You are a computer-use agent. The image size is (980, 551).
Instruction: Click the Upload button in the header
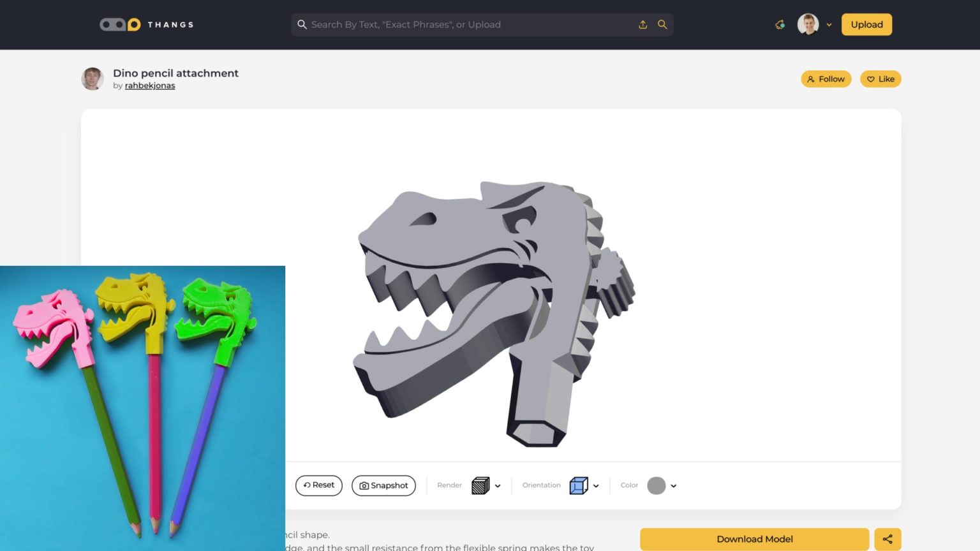(x=866, y=24)
